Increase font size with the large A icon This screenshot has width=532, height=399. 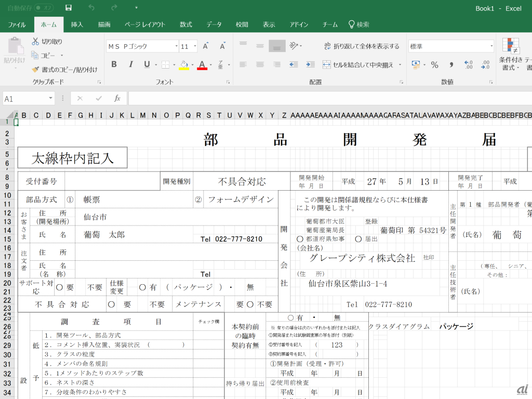[206, 46]
